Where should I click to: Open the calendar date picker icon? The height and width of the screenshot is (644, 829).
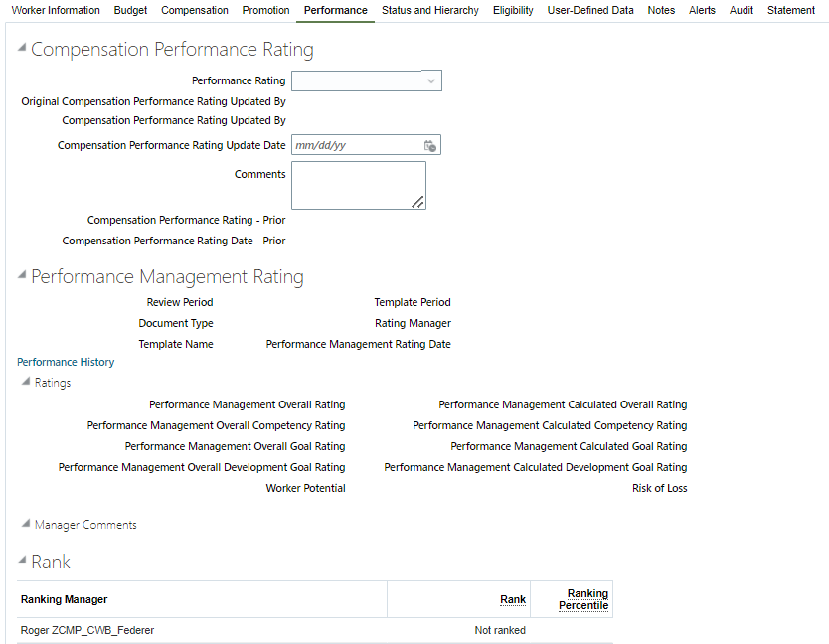tap(430, 145)
